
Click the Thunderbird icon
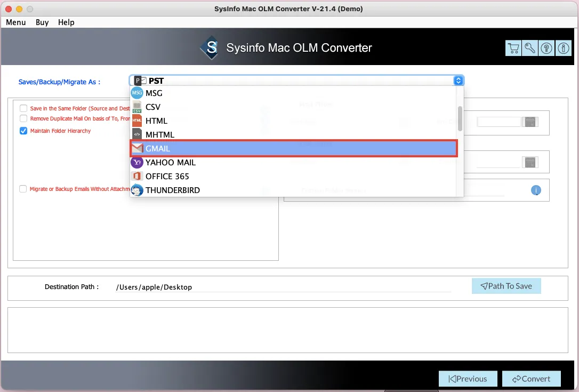137,190
